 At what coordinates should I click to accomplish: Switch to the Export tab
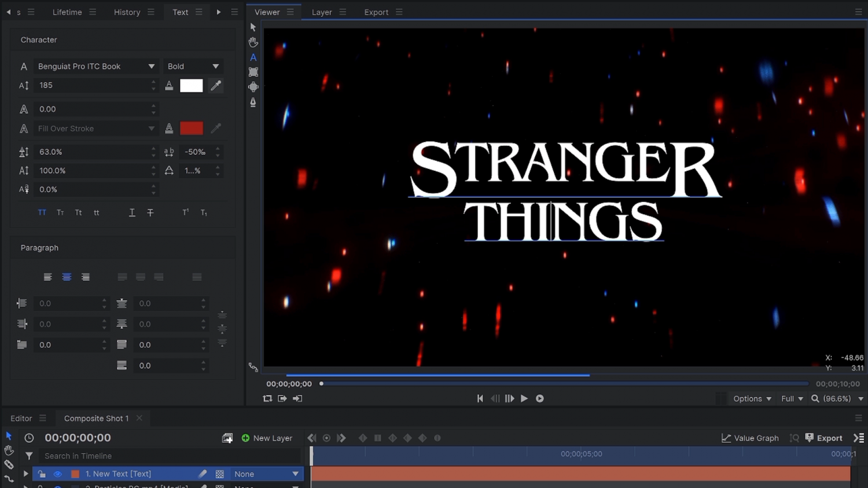point(376,12)
